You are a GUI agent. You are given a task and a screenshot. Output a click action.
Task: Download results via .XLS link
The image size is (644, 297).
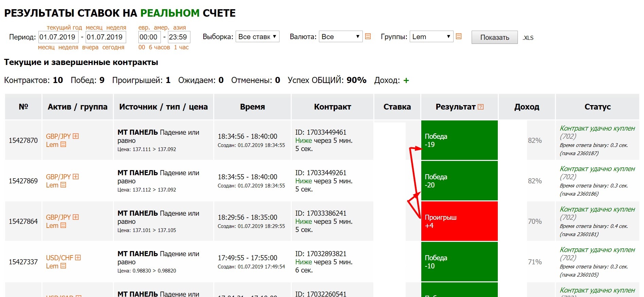(528, 38)
